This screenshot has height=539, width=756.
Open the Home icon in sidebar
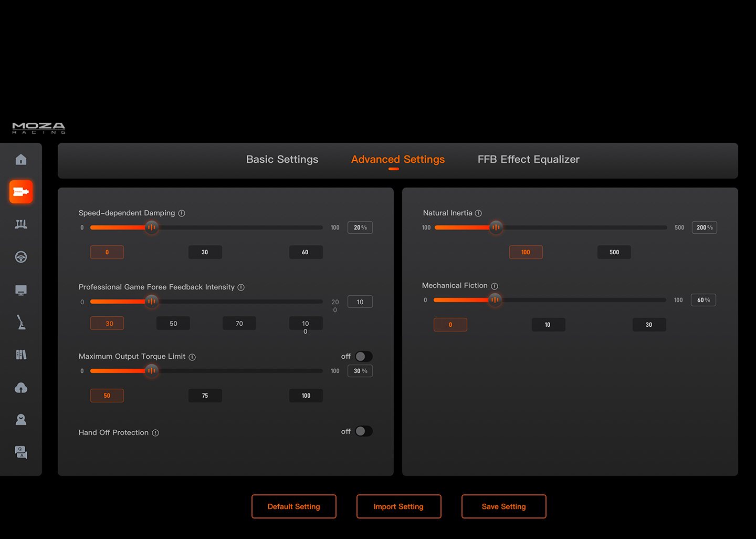pos(21,159)
